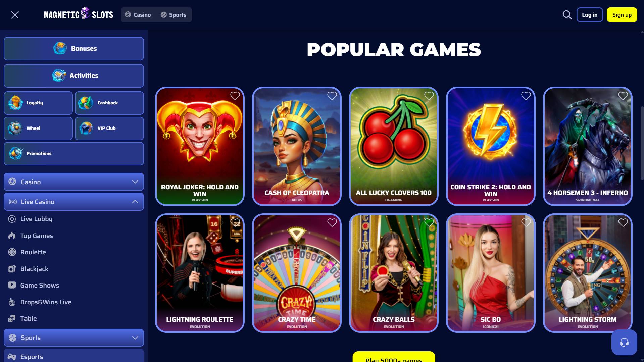
Task: Switch to the Sports top tab
Action: pos(174,15)
